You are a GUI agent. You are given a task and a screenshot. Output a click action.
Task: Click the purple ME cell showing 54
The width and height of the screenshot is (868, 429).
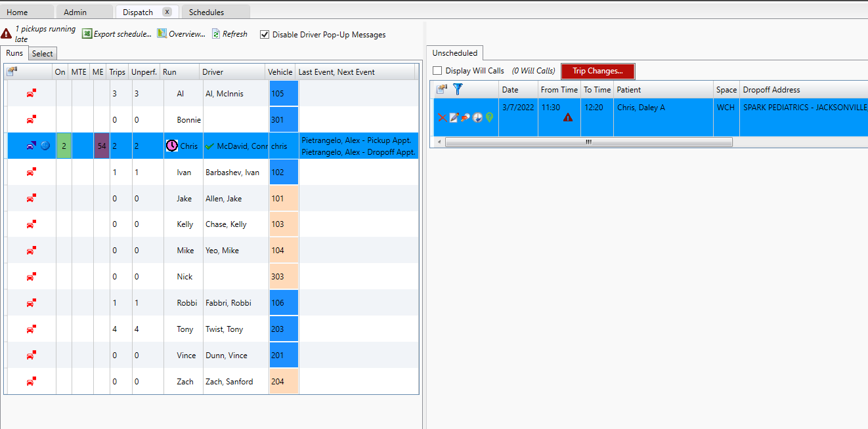pyautogui.click(x=101, y=146)
